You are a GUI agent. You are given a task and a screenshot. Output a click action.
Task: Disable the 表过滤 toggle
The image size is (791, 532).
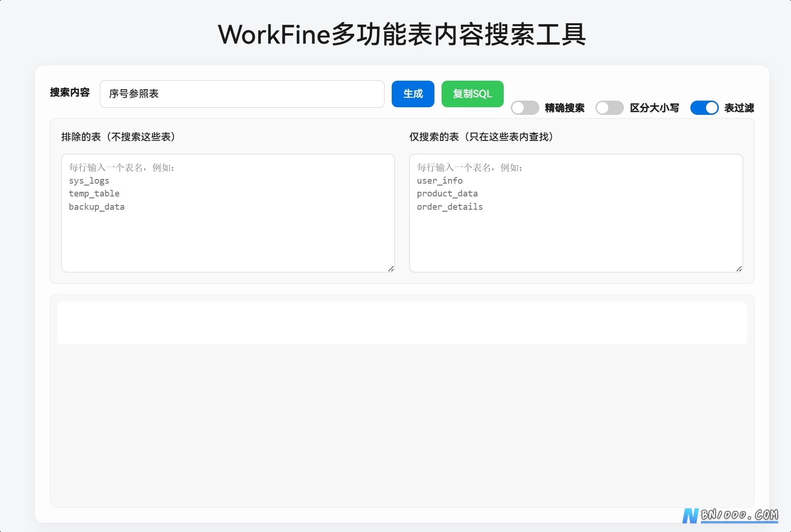click(704, 108)
